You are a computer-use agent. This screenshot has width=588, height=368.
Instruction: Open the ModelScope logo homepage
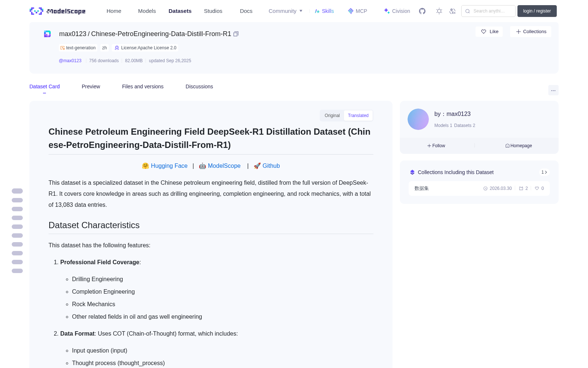[x=58, y=11]
